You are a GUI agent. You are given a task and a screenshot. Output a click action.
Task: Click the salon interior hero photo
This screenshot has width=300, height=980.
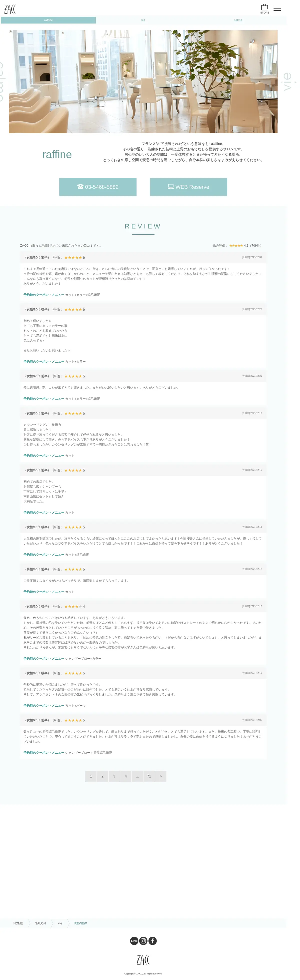pos(143,81)
